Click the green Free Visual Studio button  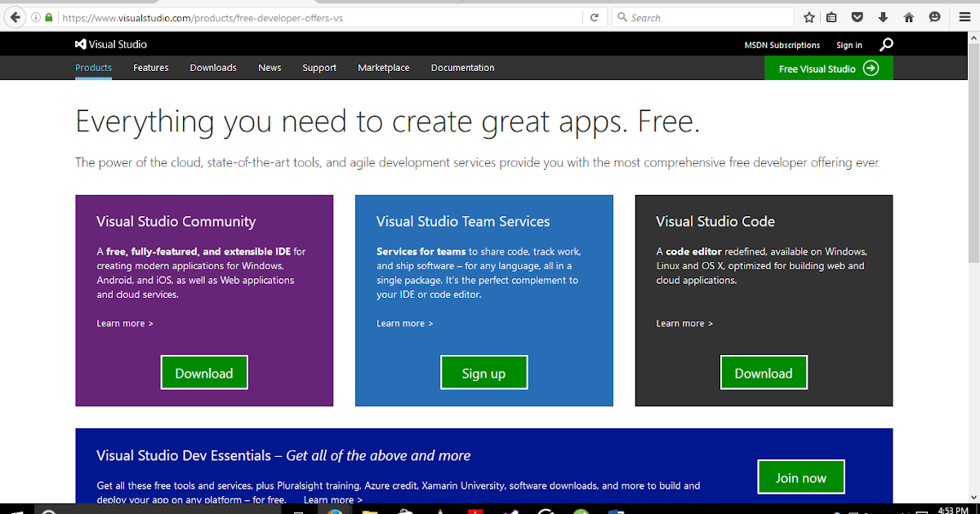coord(827,69)
